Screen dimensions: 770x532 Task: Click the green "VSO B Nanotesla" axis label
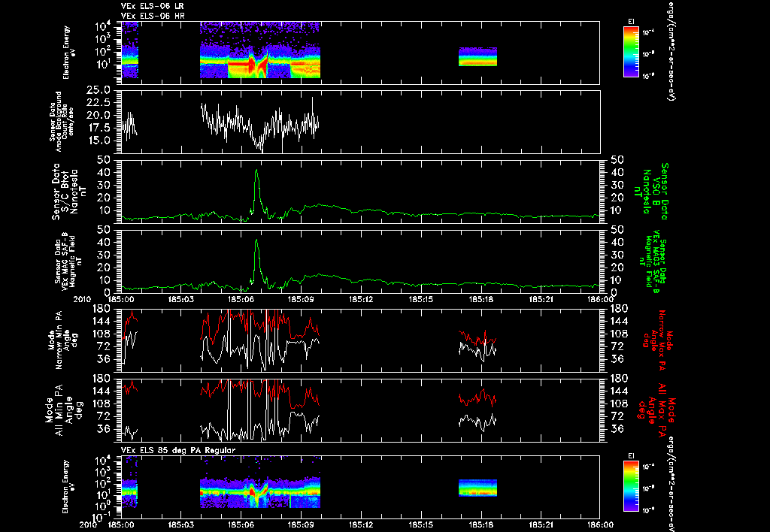coord(651,192)
